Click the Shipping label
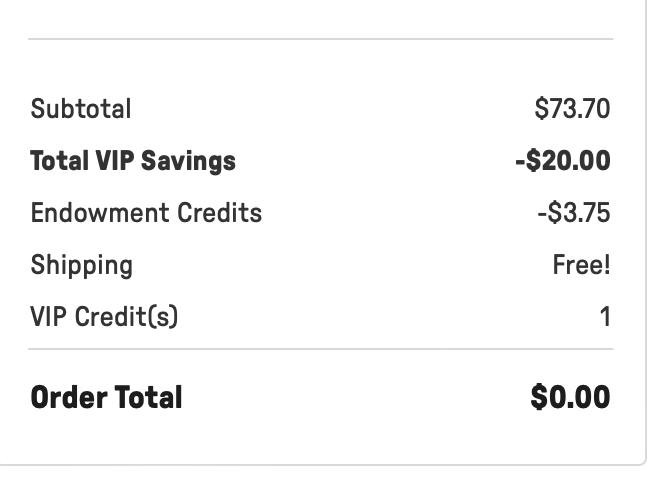This screenshot has height=498, width=664. click(x=81, y=265)
